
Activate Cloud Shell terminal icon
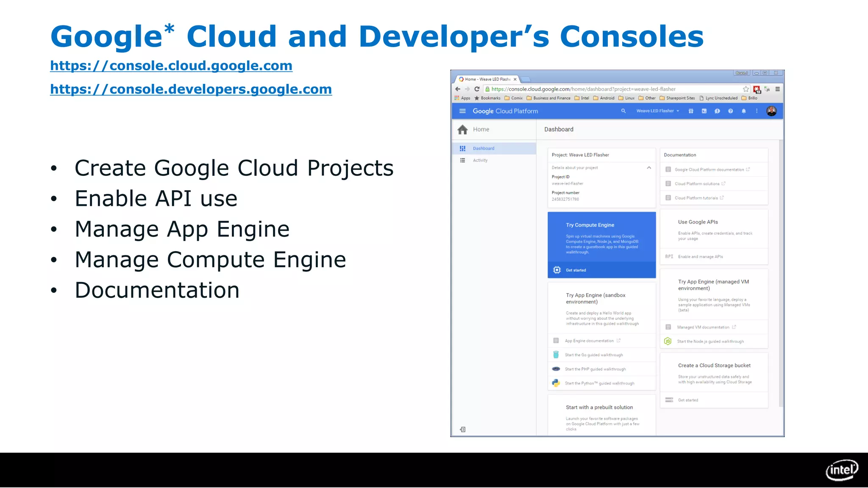[x=704, y=111]
